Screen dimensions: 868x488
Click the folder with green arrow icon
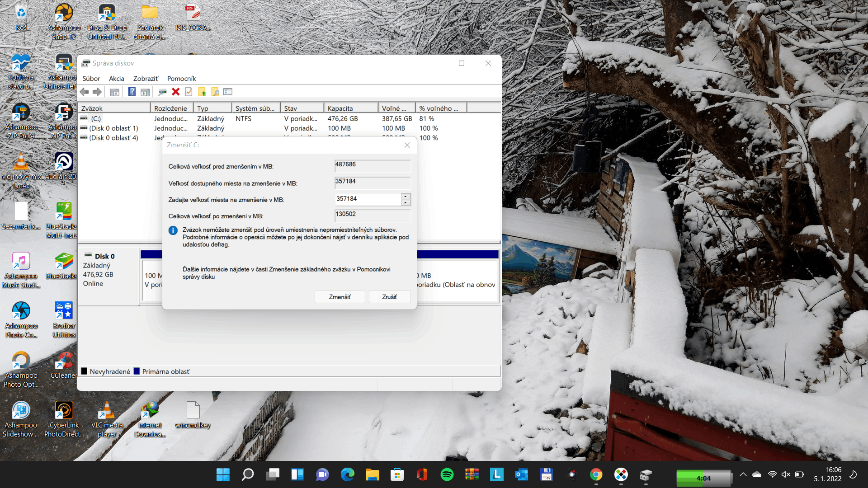(x=202, y=92)
